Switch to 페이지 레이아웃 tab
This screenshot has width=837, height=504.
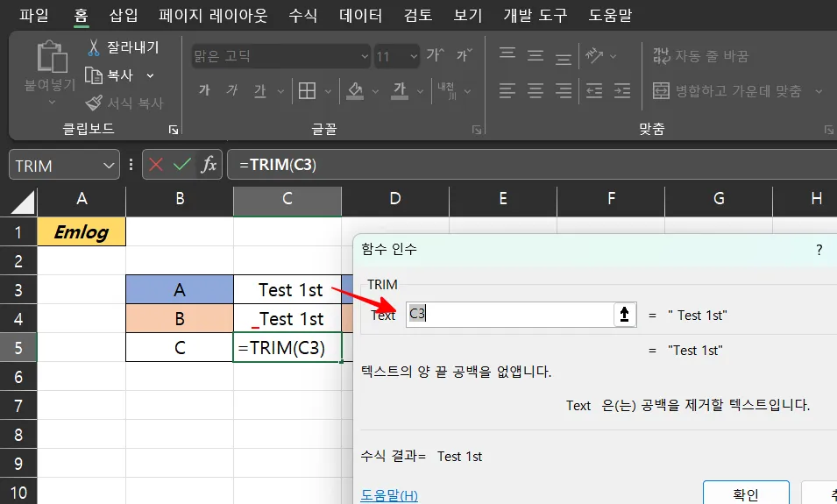point(213,15)
